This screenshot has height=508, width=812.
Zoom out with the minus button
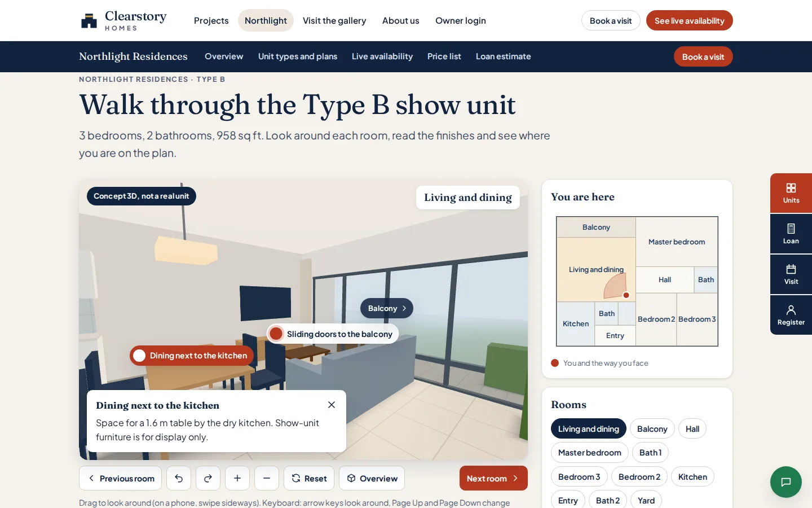[x=267, y=478]
